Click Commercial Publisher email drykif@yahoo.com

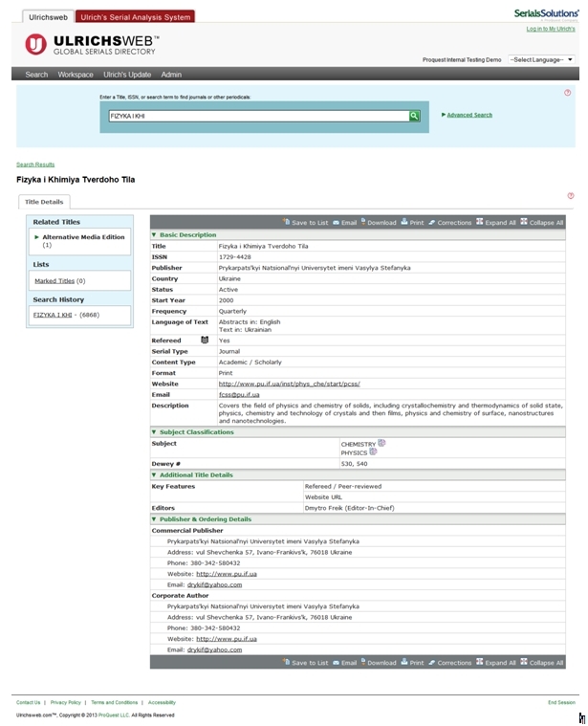tap(214, 584)
